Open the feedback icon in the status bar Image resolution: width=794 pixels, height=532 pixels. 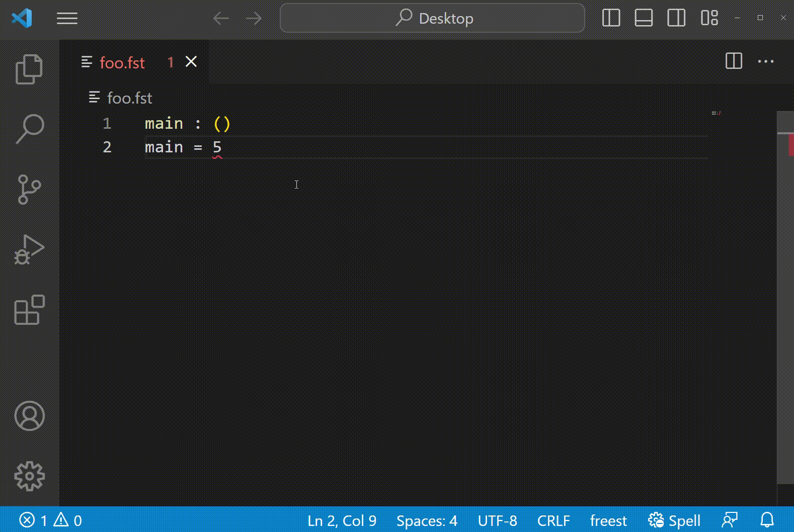click(730, 520)
